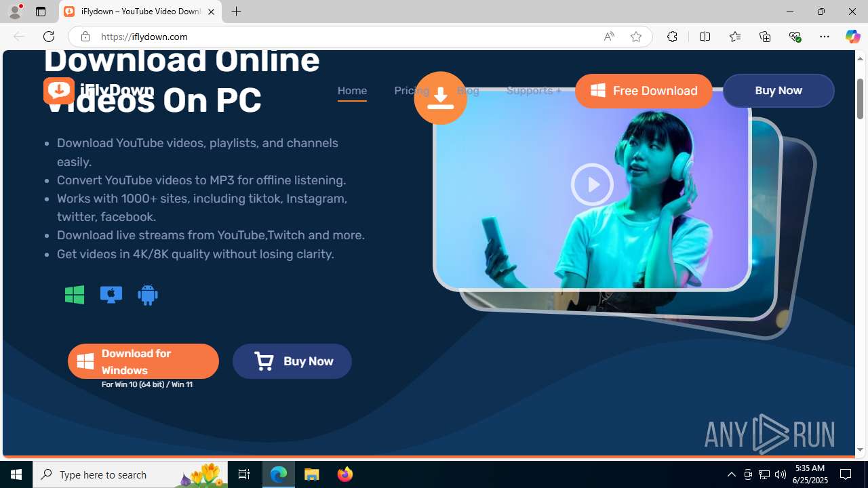Click the taskbar search box

click(x=130, y=474)
